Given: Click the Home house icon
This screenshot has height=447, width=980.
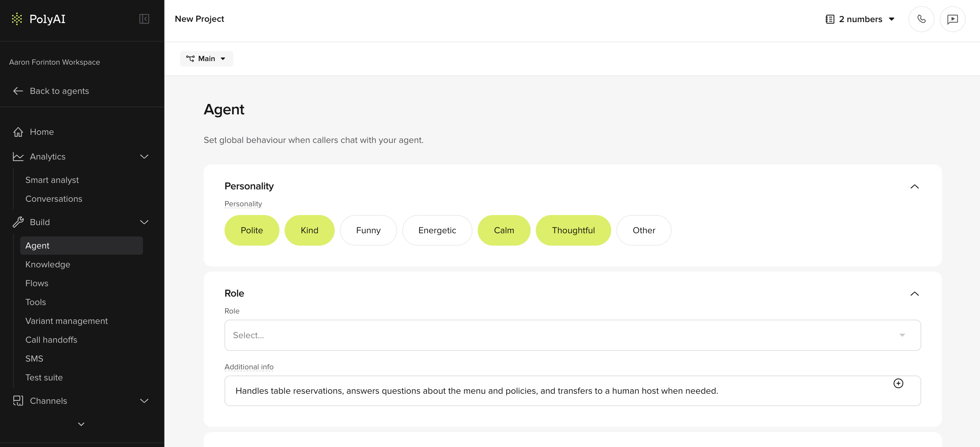Looking at the screenshot, I should pos(18,132).
